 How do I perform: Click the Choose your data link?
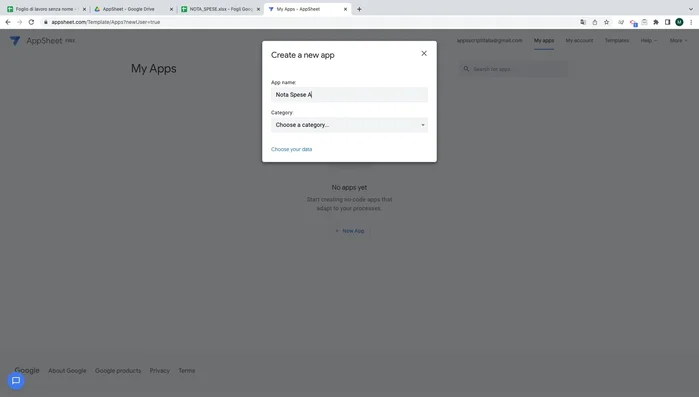(292, 149)
